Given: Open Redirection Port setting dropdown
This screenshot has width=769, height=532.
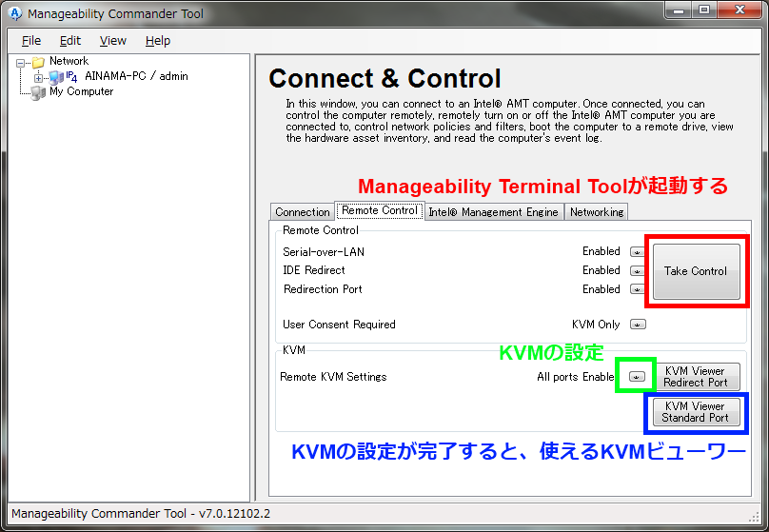Looking at the screenshot, I should click(x=637, y=289).
